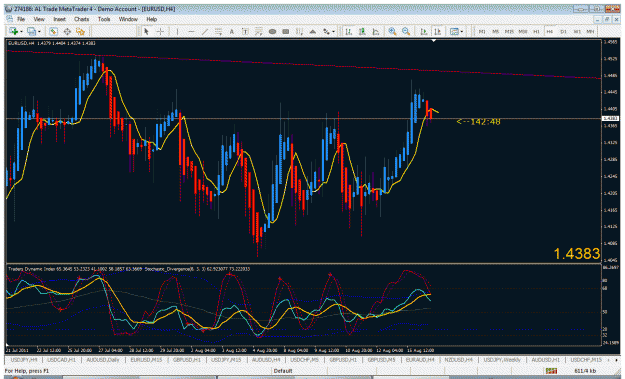Open the Charts menu
Image resolution: width=625 pixels, height=379 pixels.
click(81, 19)
